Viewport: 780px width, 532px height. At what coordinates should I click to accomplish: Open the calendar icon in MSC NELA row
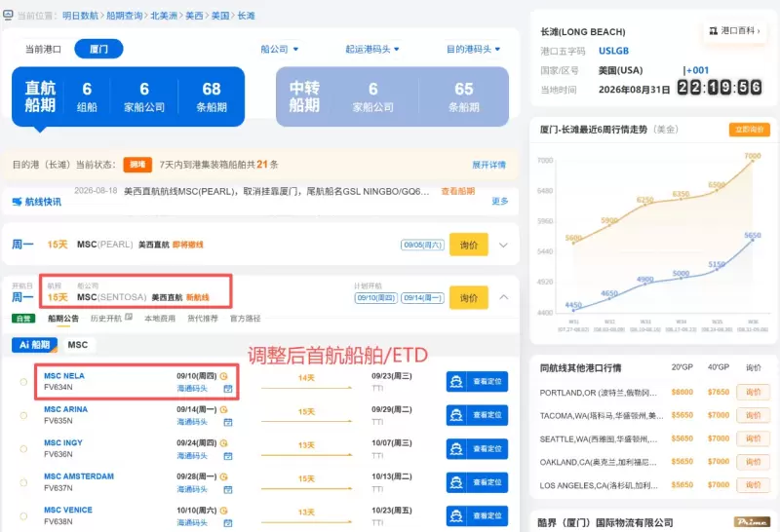(228, 389)
